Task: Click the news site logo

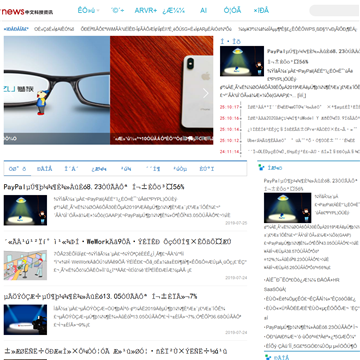Action: (x=27, y=12)
